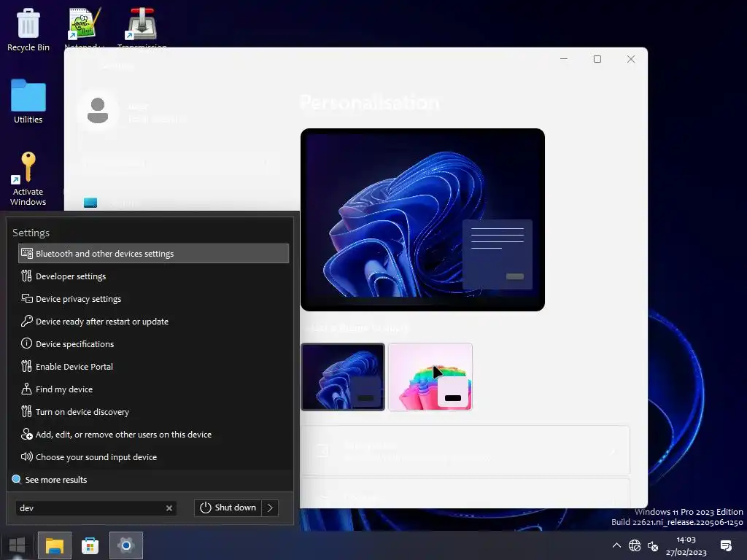
Task: Click the Device privacy settings icon
Action: (x=27, y=298)
